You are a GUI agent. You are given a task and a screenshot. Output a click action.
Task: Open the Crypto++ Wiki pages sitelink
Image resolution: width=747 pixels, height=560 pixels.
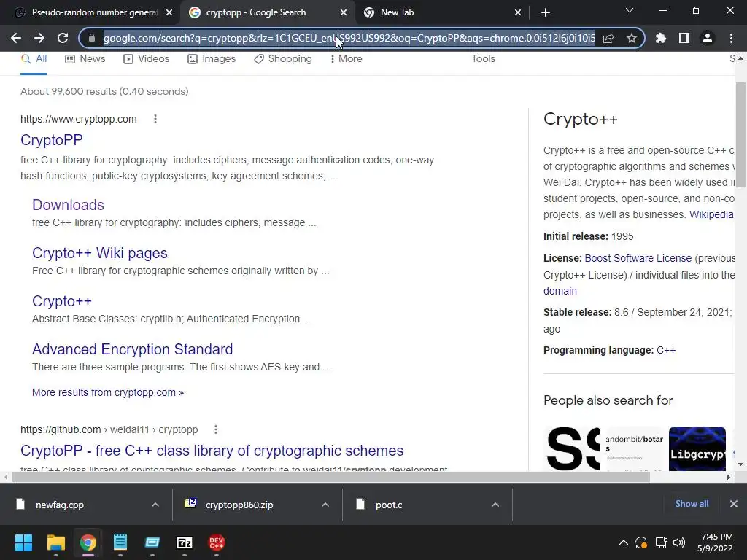(99, 253)
